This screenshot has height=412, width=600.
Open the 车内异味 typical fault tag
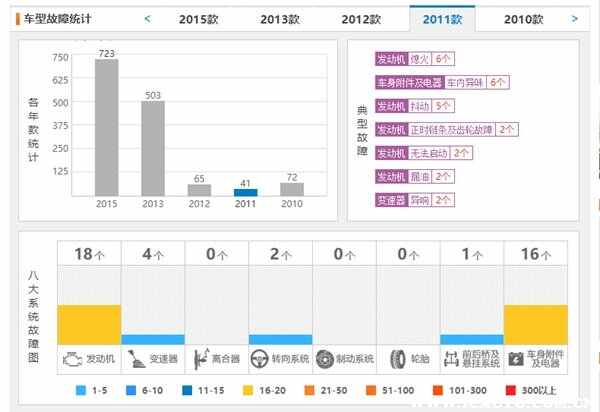pos(465,82)
